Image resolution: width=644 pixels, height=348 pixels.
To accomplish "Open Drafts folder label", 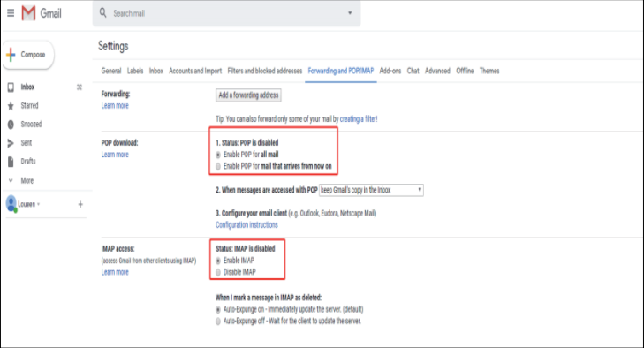I will 28,161.
